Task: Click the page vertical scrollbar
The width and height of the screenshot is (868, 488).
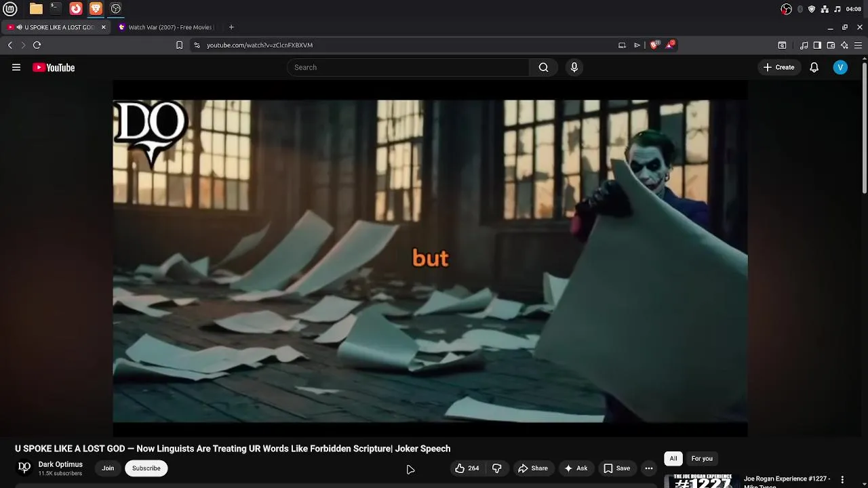Action: click(x=864, y=129)
